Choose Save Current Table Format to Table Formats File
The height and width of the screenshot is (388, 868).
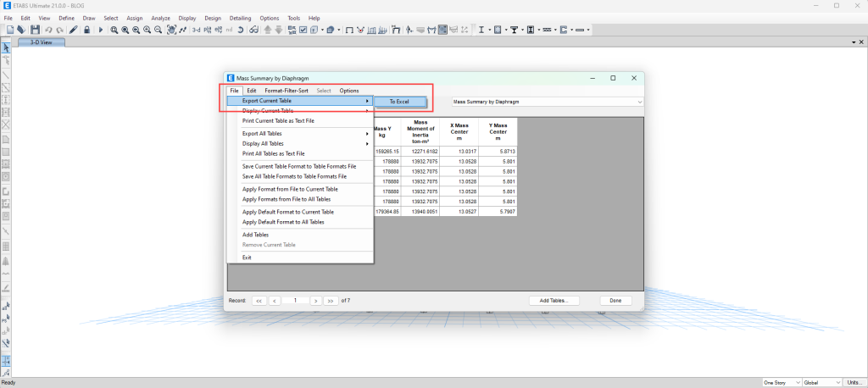[x=299, y=166]
